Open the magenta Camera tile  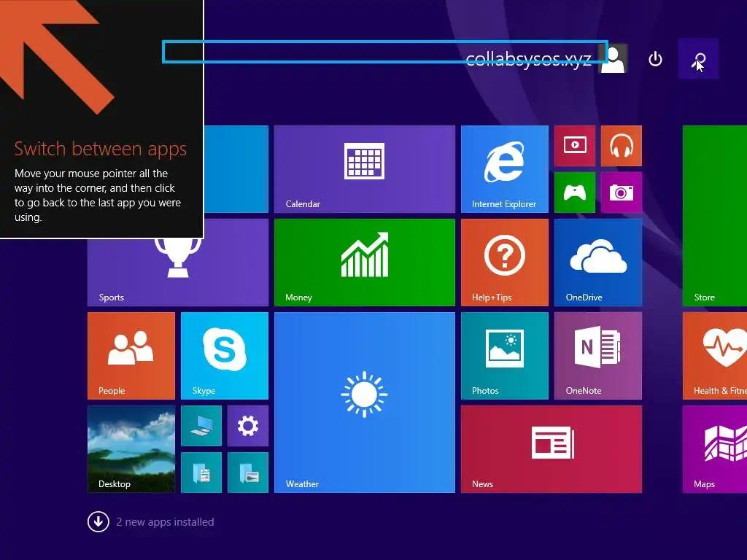[622, 192]
